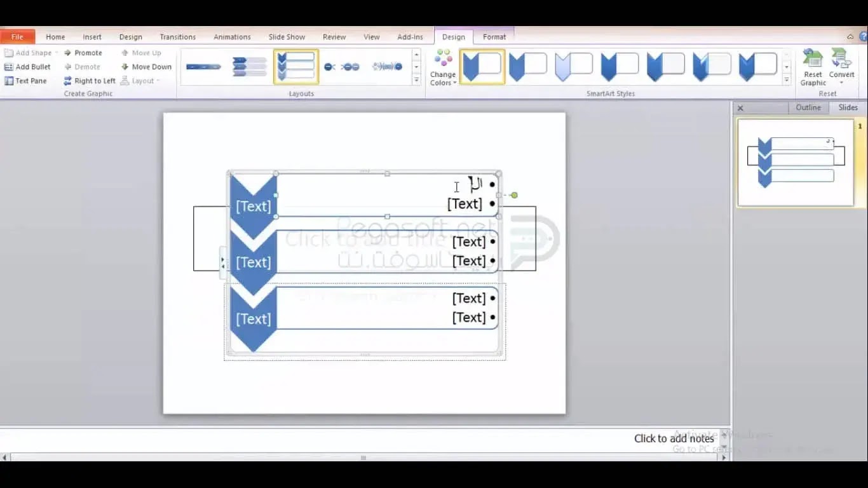This screenshot has width=868, height=488.
Task: Apply the sixth SmartArt style
Action: coord(711,67)
